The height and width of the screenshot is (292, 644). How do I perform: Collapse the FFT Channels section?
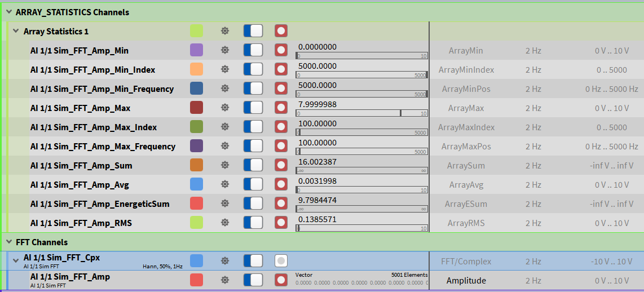(x=9, y=242)
